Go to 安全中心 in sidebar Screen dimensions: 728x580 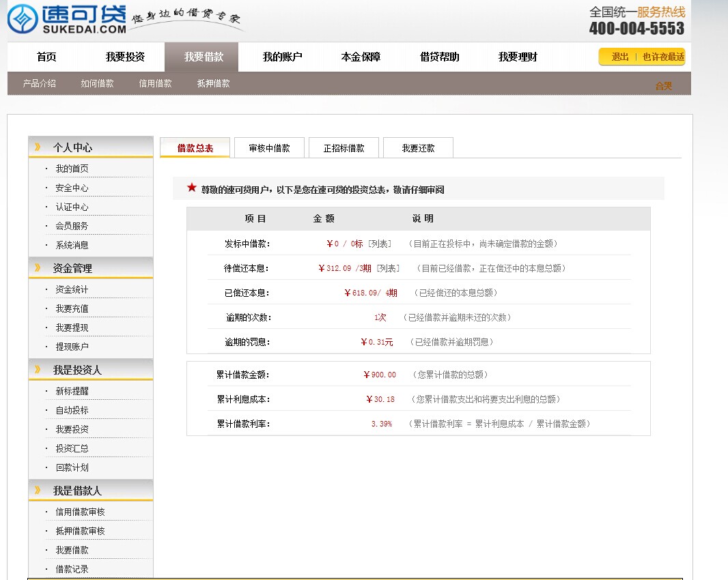click(72, 188)
